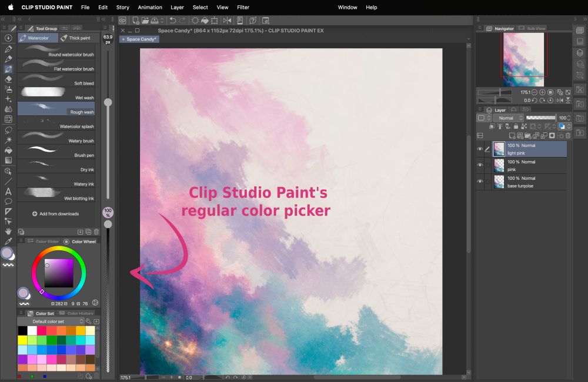The height and width of the screenshot is (382, 588).
Task: Switch to the Color History tab
Action: (x=77, y=313)
